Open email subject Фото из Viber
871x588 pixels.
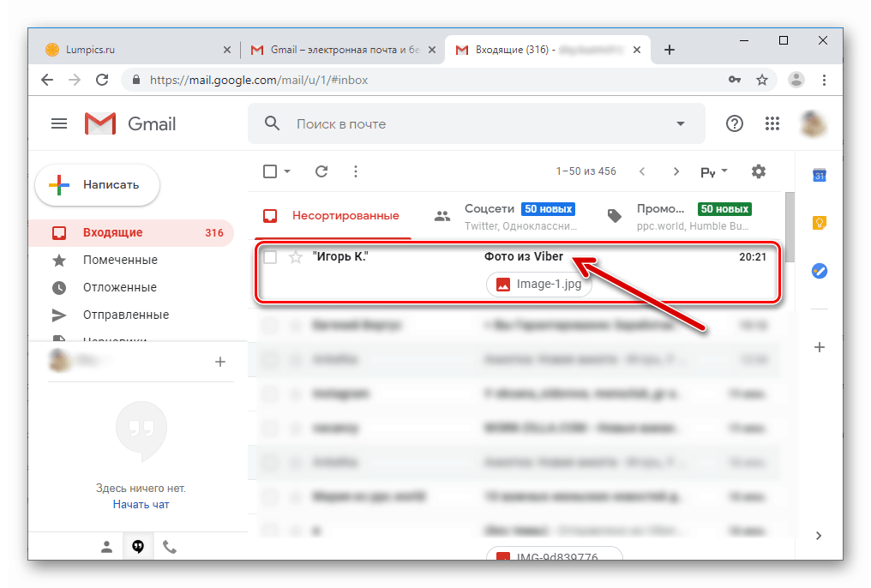(523, 256)
